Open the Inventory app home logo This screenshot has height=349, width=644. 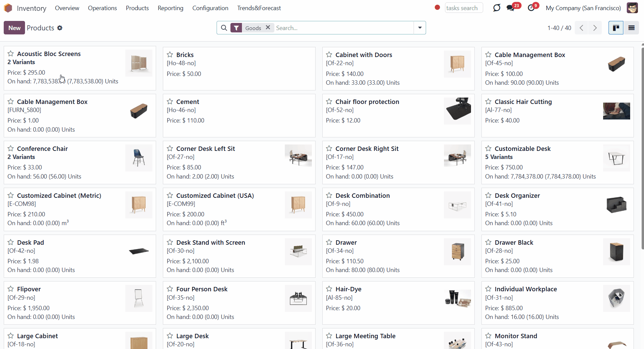[8, 8]
